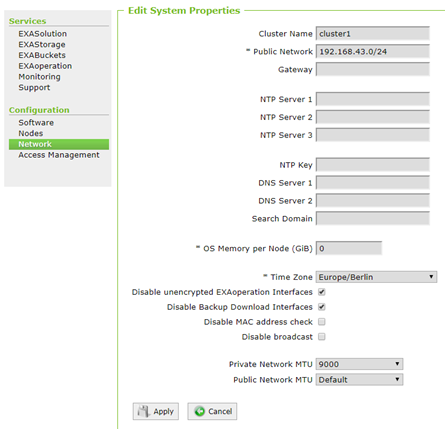Toggle Disable unencrypted EXAoperation Interfaces checkbox
The width and height of the screenshot is (445, 429).
click(322, 292)
